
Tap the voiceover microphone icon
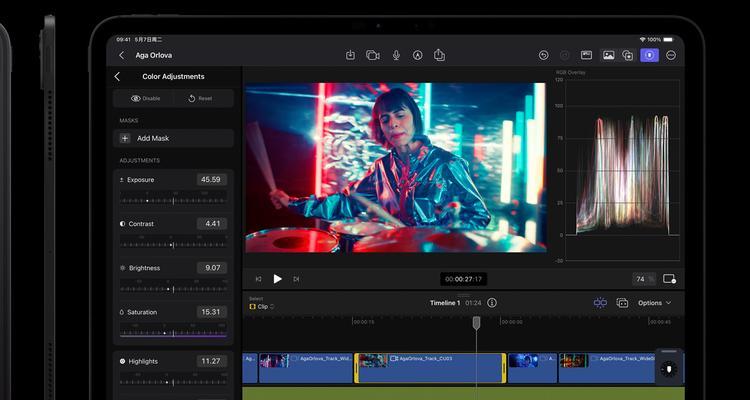point(396,56)
